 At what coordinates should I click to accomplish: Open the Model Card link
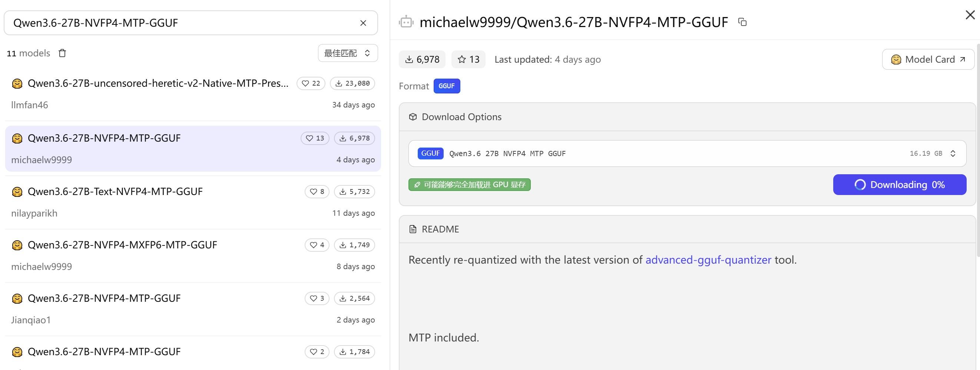click(928, 59)
